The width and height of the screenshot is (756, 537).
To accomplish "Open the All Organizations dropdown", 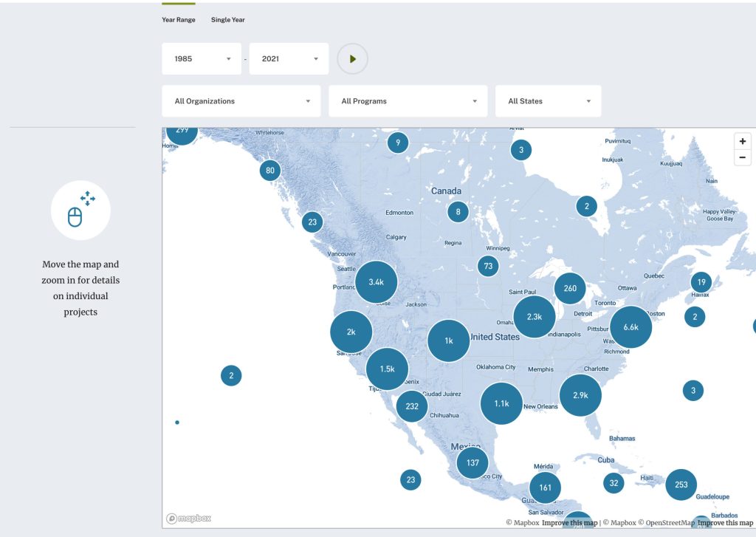I will tap(241, 100).
